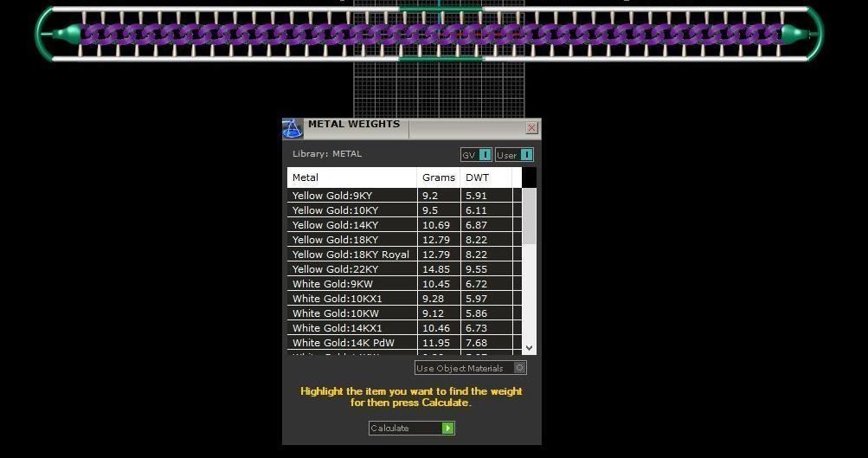Click the 10.69 grams value

[x=436, y=225]
